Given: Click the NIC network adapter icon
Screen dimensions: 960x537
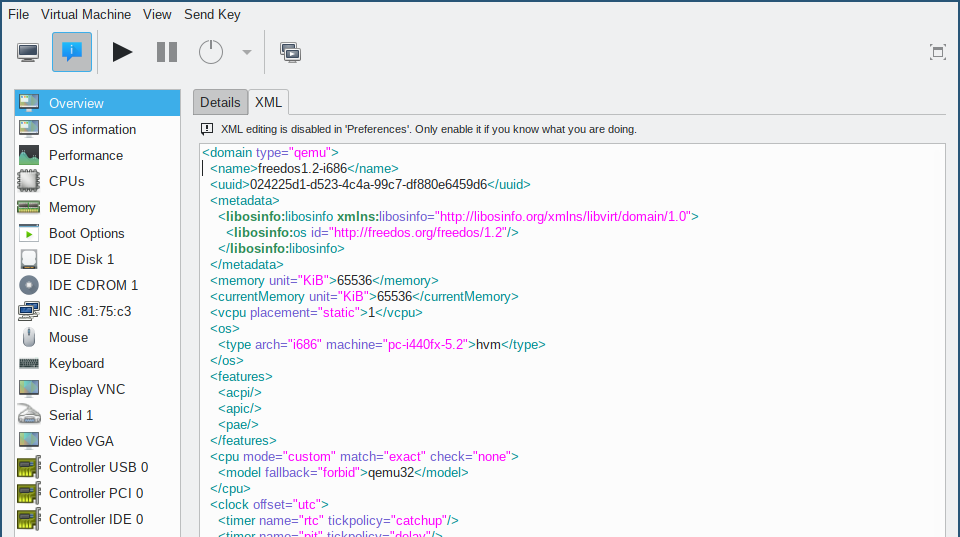Looking at the screenshot, I should click(29, 311).
